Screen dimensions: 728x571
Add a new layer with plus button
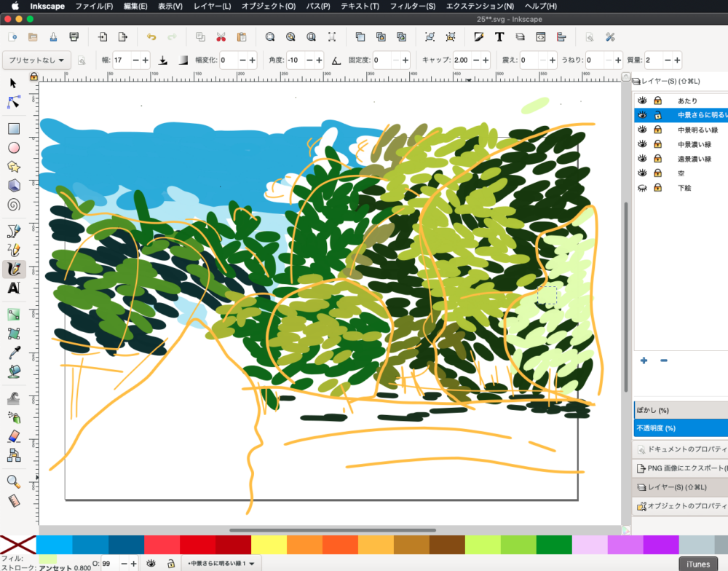point(644,361)
